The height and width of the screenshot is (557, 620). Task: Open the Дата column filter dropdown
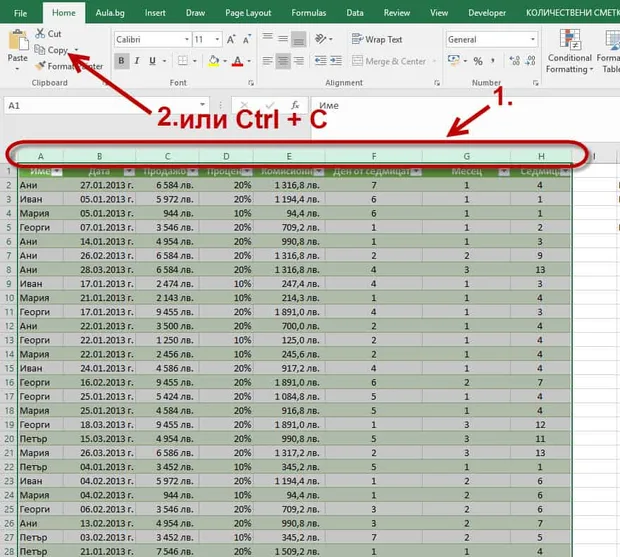point(129,172)
